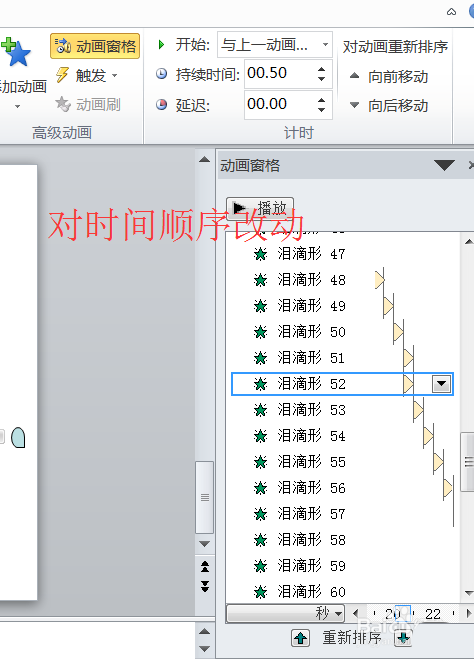Click the 持续时间 duration field 00.50
474x659 pixels.
click(279, 74)
